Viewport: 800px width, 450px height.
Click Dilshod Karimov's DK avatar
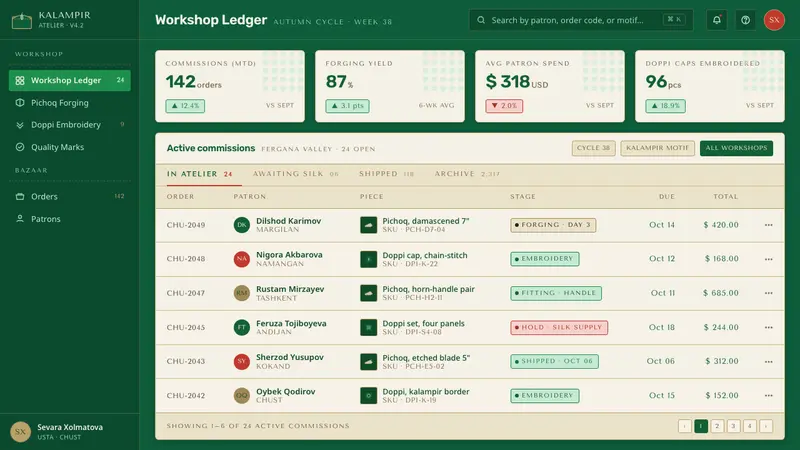(x=242, y=225)
